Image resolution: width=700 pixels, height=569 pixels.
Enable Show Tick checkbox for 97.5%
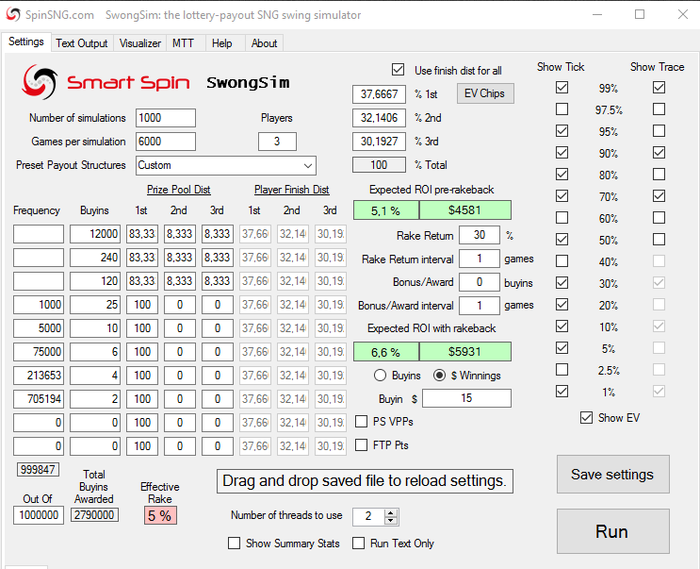tap(562, 109)
